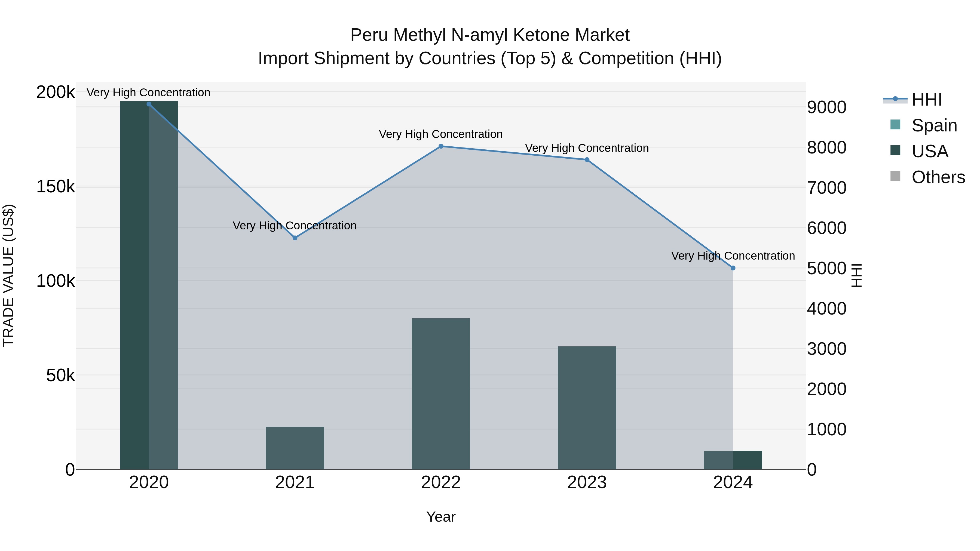Click the 2000 HHI axis tick
980x551 pixels.
click(827, 389)
